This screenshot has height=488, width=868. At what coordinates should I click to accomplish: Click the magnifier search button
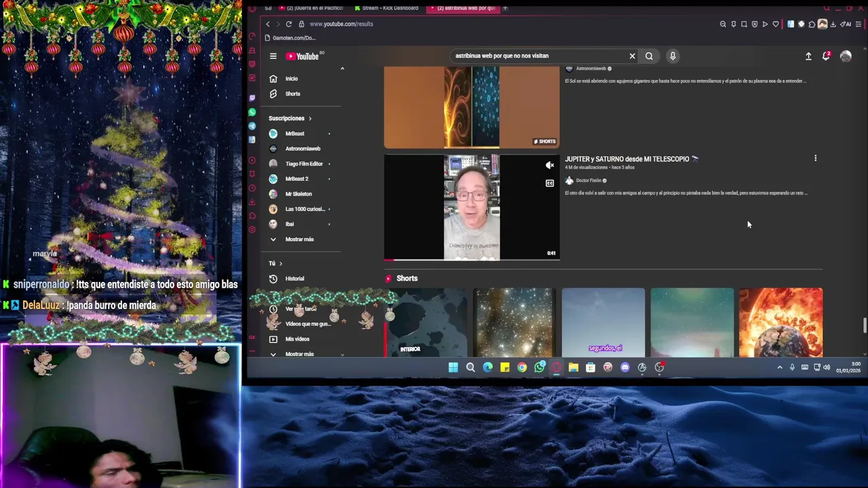(x=649, y=56)
